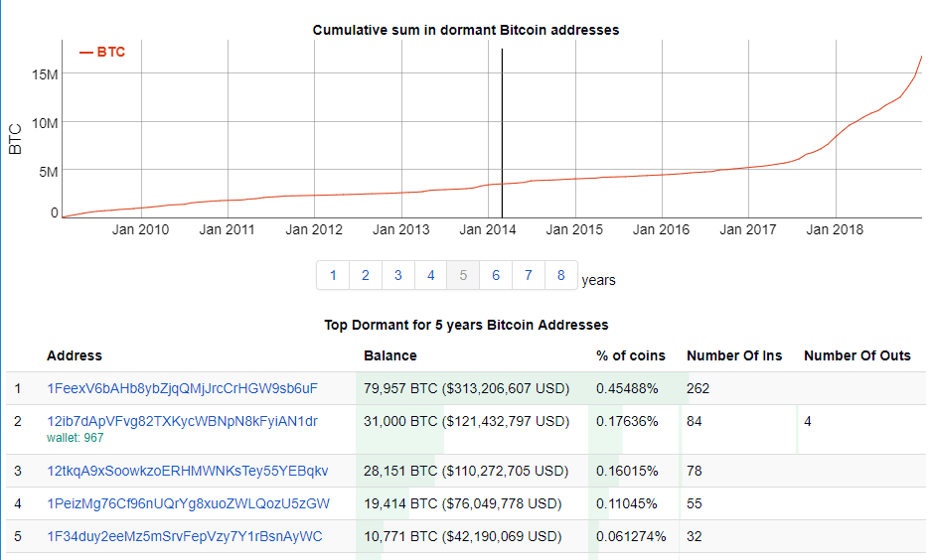Click the 55 number of ins cell
This screenshot has width=931, height=560.
(x=695, y=503)
